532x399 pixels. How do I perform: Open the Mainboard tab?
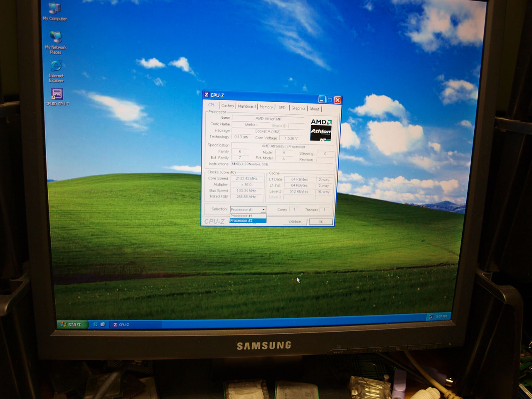tap(246, 106)
